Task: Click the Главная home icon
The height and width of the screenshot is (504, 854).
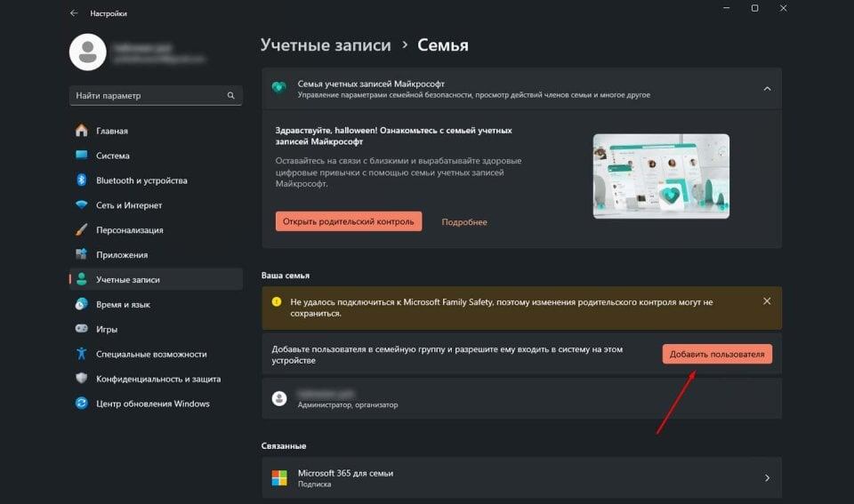Action: pos(82,131)
